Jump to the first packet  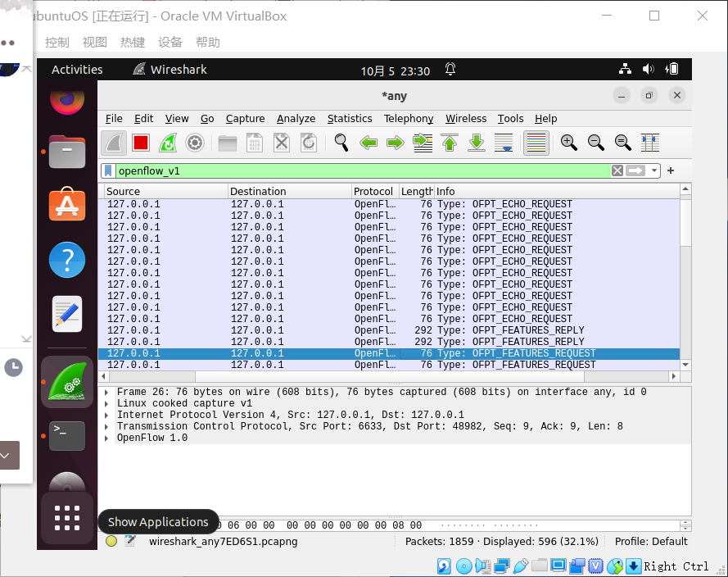tap(450, 143)
